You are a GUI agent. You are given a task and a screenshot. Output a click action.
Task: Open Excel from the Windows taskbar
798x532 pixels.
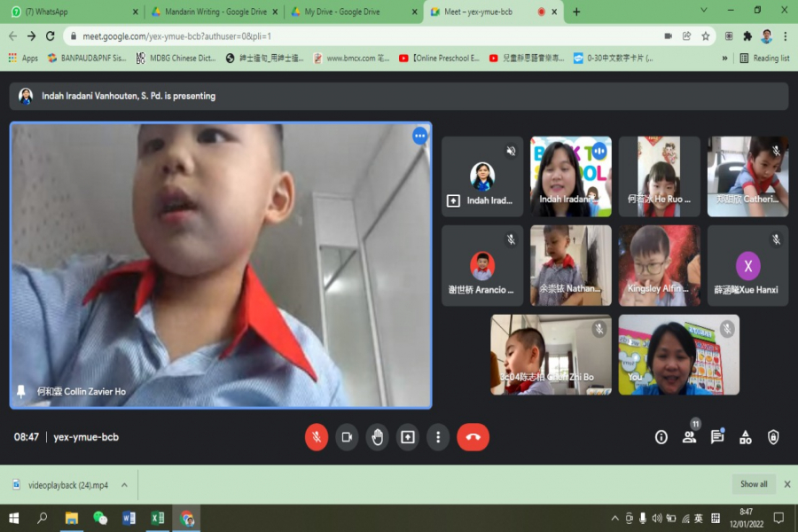(157, 518)
